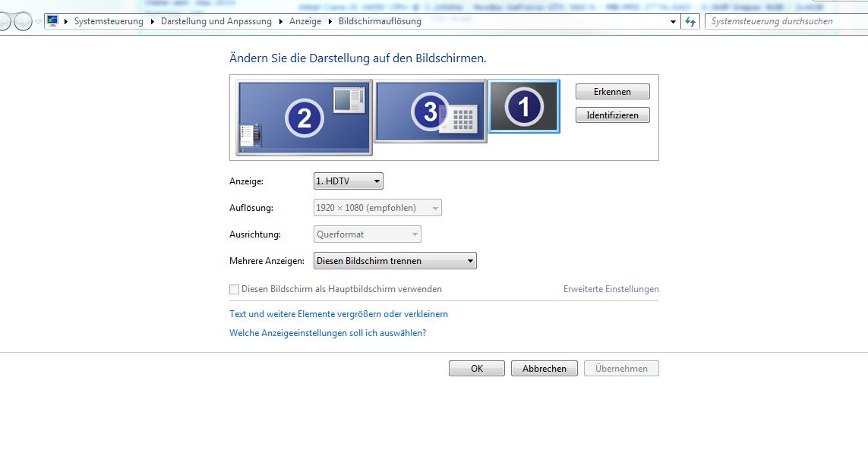
Task: Open Welche Anzeigeeinstellungen soll ich auswählen link
Action: click(x=328, y=333)
